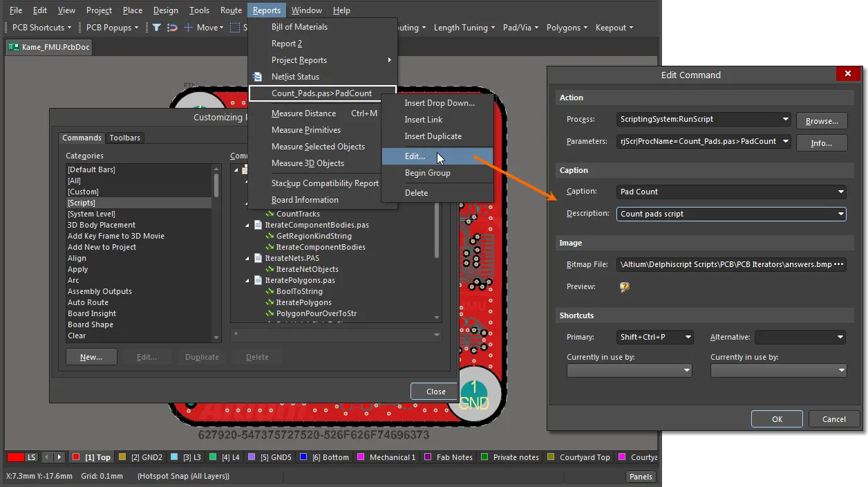This screenshot has width=868, height=487.
Task: Click the Mechanical 1 layer magenta swatch
Action: coord(360,457)
